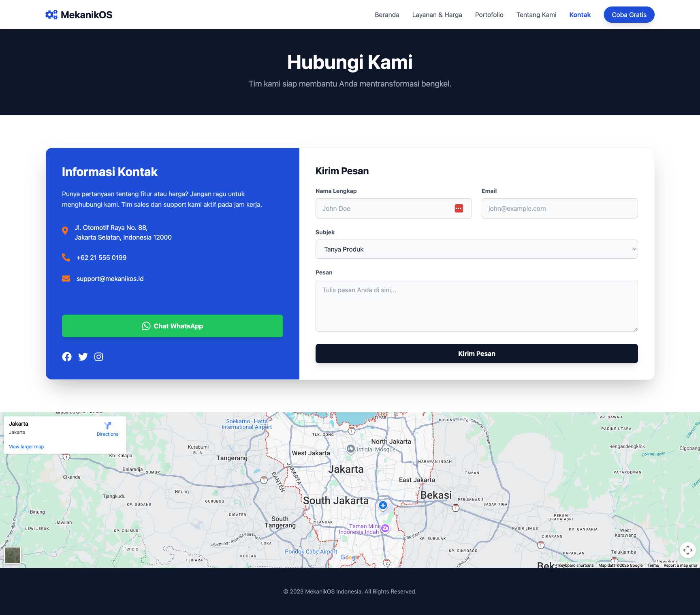The width and height of the screenshot is (700, 615).
Task: Open the Instagram icon on contact card
Action: [98, 357]
